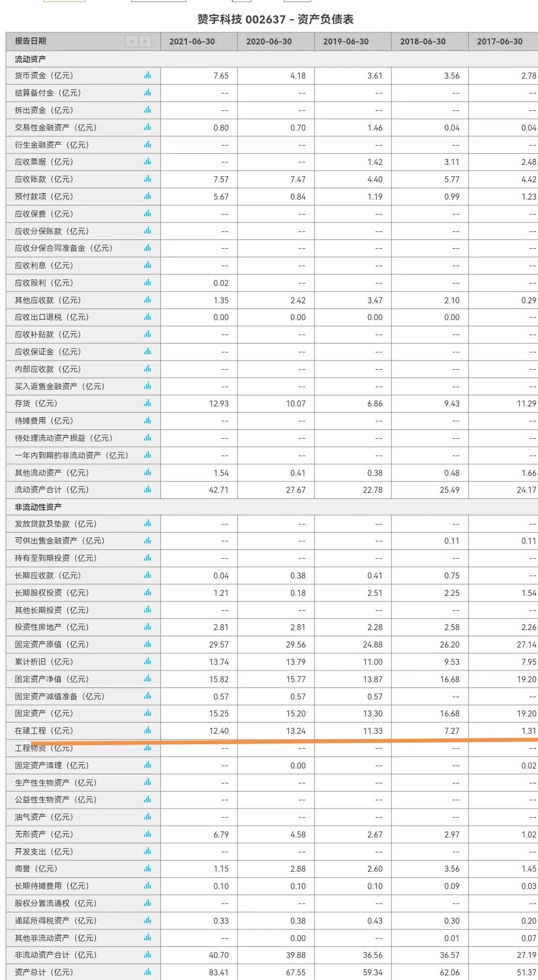Click the page title 赞宇科技 002637 - 资产负债表
The width and height of the screenshot is (538, 980).
point(276,19)
